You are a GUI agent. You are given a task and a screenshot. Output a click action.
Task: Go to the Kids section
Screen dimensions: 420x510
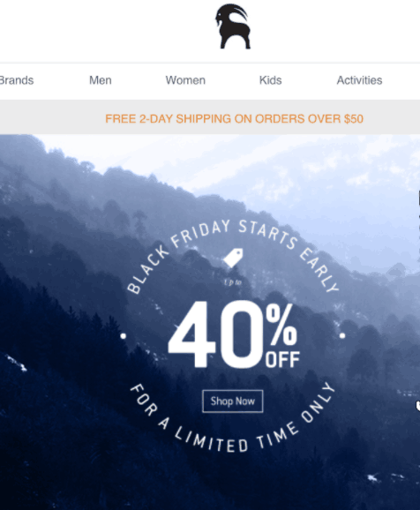pyautogui.click(x=270, y=80)
